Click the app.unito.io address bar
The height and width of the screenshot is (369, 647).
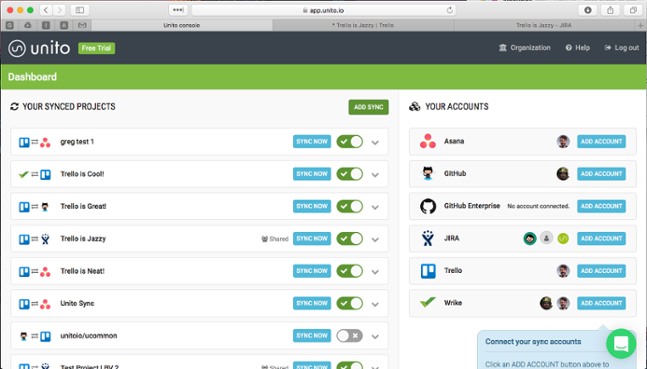324,10
